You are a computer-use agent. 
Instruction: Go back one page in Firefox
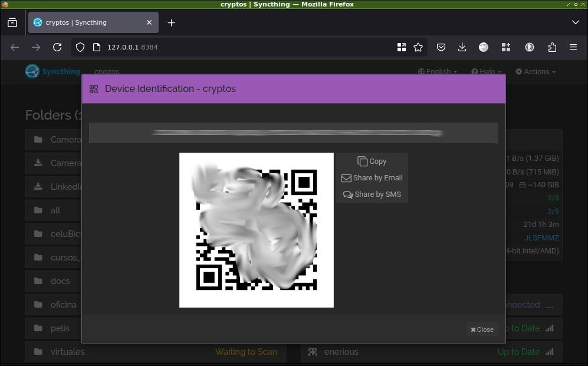point(15,47)
